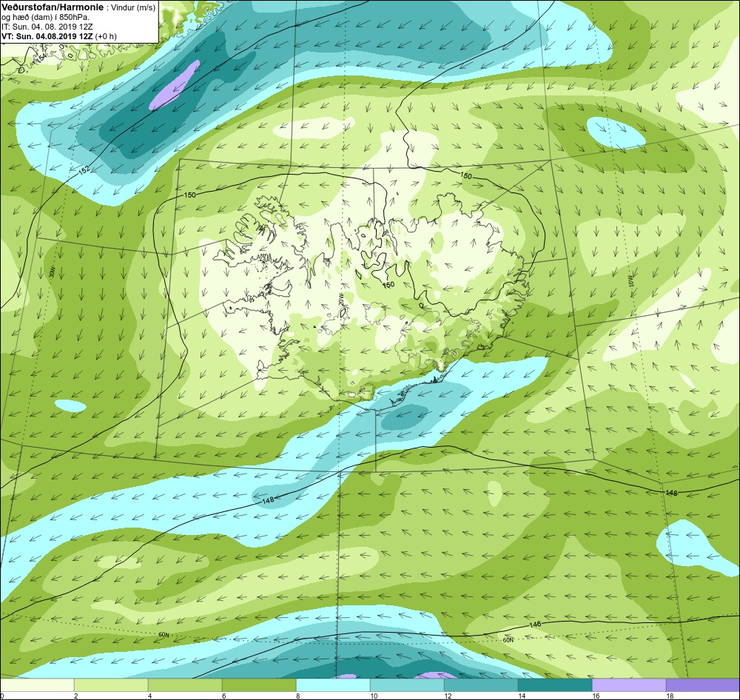Screen dimensions: 740x700
Task: Click legend tick value '2'
Action: pyautogui.click(x=76, y=696)
